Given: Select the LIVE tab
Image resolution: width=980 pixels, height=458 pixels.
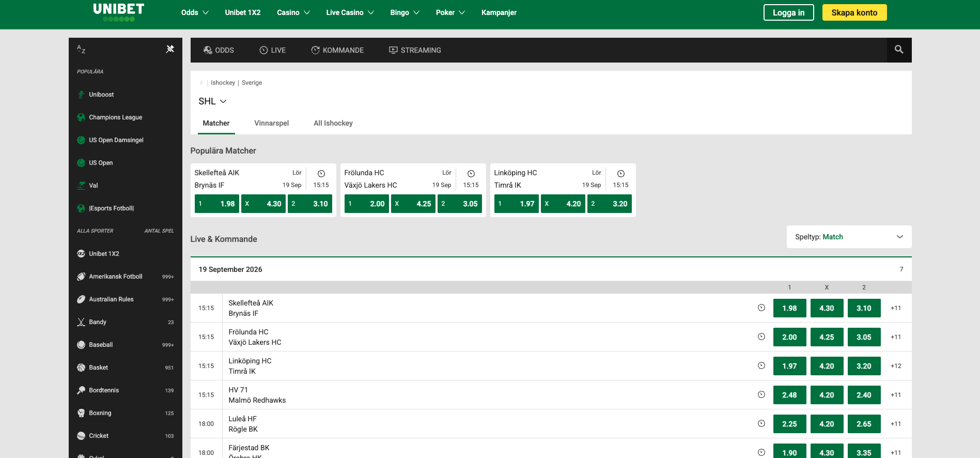Looking at the screenshot, I should coord(272,50).
